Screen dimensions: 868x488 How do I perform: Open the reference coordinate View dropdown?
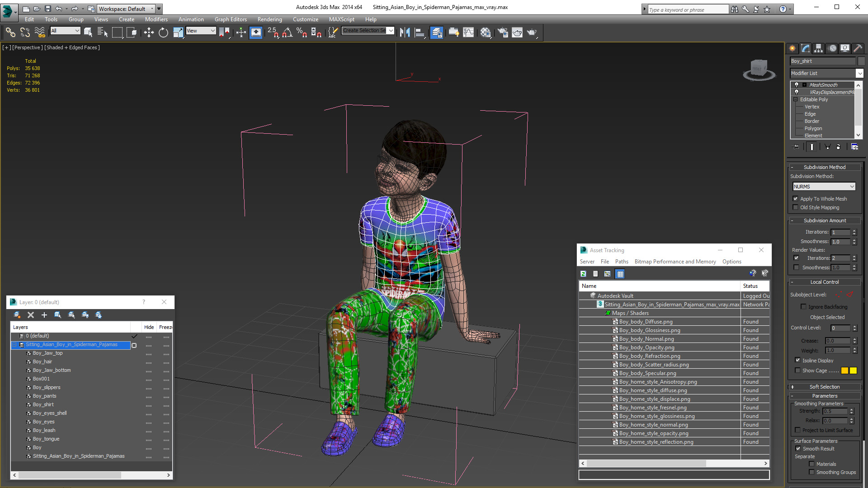click(x=201, y=31)
